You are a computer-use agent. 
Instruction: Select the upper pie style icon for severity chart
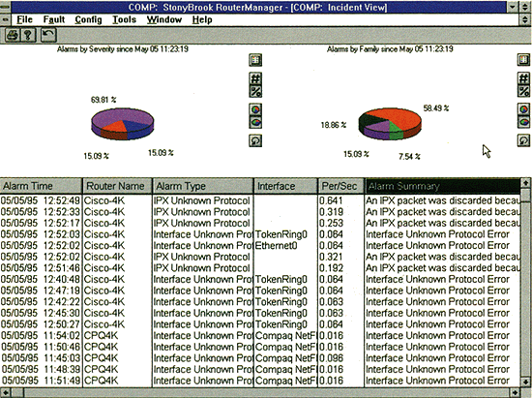coord(255,109)
